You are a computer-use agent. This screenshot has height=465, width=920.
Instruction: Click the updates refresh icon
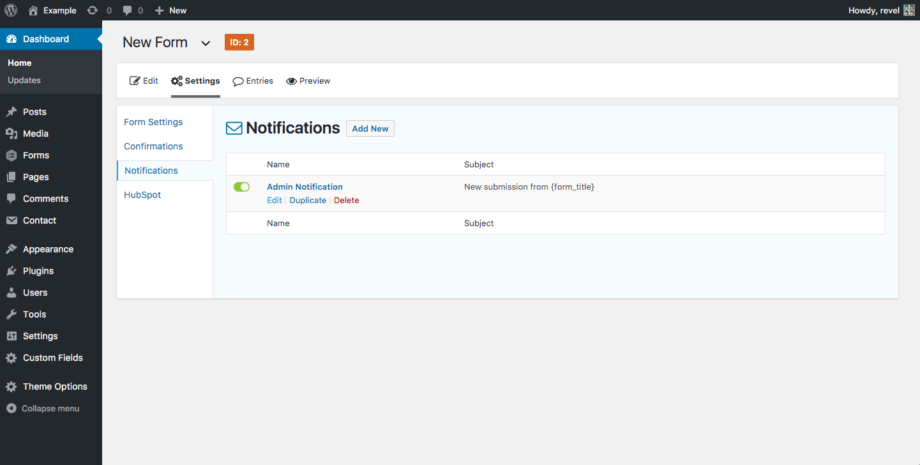coord(92,10)
